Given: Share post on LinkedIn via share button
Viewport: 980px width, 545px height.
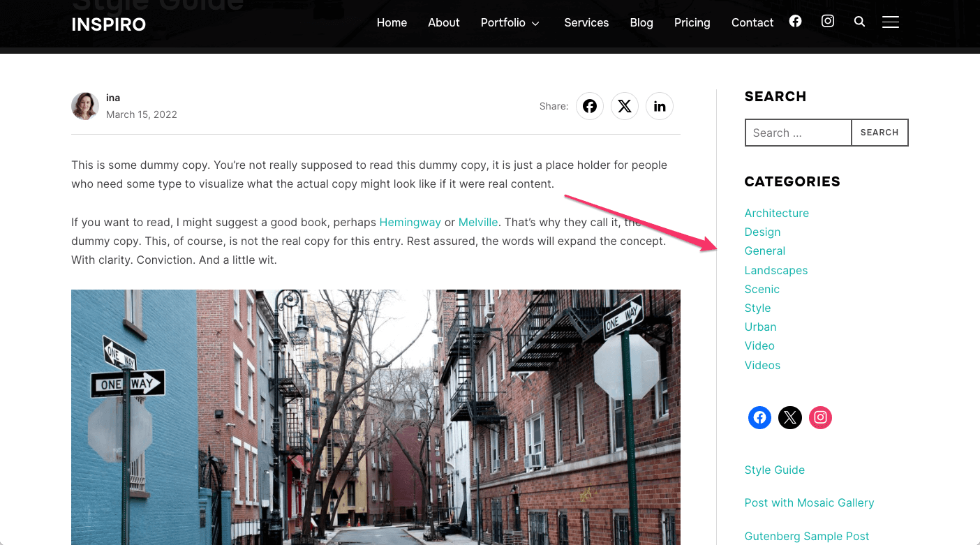Looking at the screenshot, I should point(660,106).
